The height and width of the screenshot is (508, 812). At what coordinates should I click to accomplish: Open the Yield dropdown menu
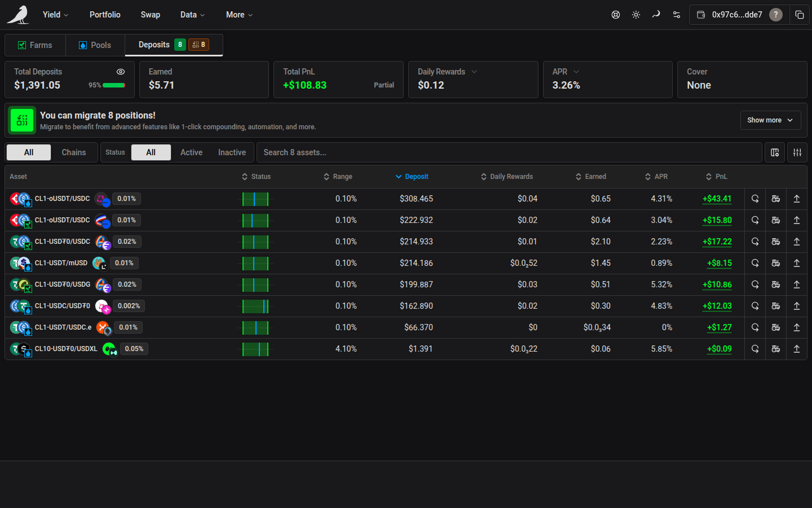[x=55, y=15]
